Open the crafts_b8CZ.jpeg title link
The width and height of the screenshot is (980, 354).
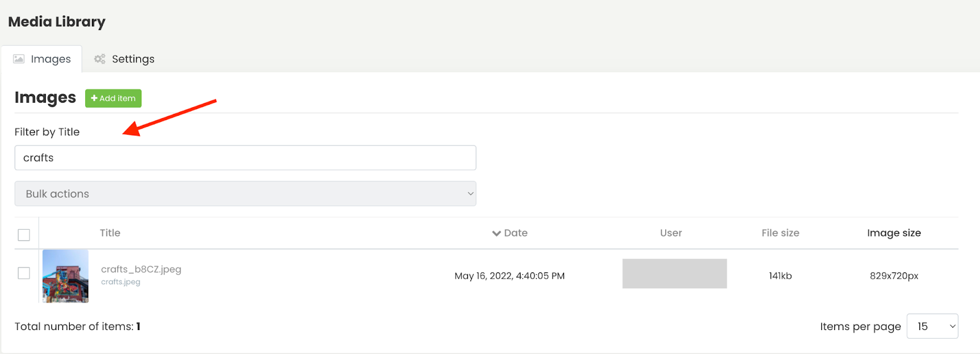pyautogui.click(x=141, y=269)
